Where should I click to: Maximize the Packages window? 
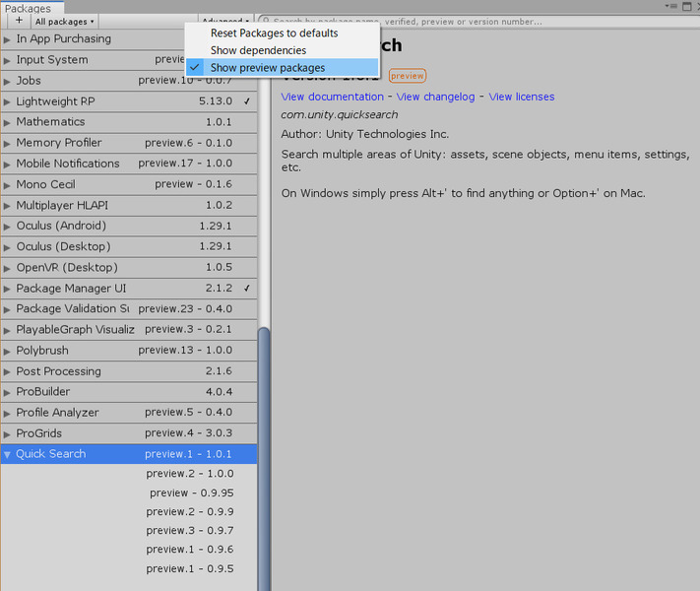(686, 6)
